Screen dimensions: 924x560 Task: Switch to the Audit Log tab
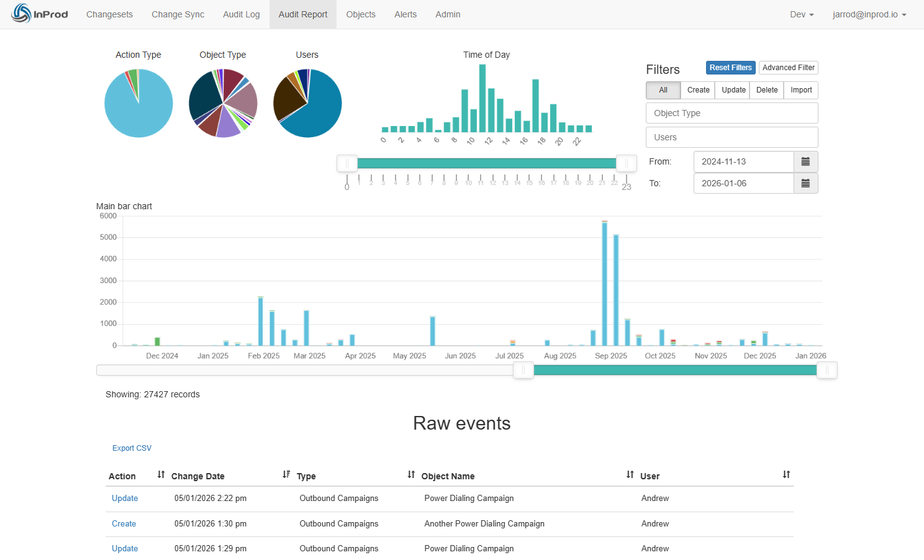pyautogui.click(x=241, y=14)
